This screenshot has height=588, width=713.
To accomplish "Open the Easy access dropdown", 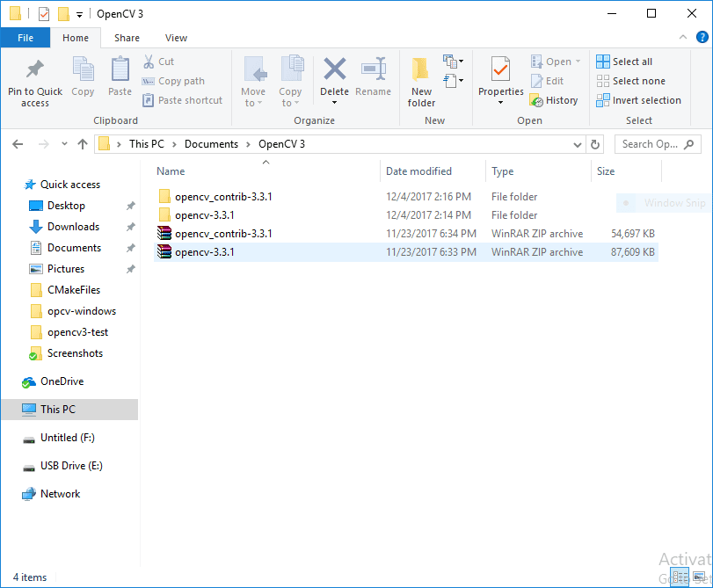I will coord(453,81).
